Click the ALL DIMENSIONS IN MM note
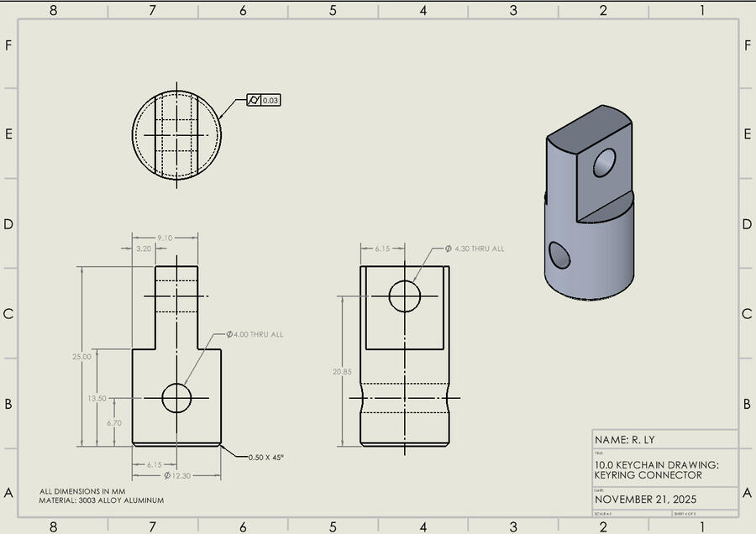 pos(85,491)
